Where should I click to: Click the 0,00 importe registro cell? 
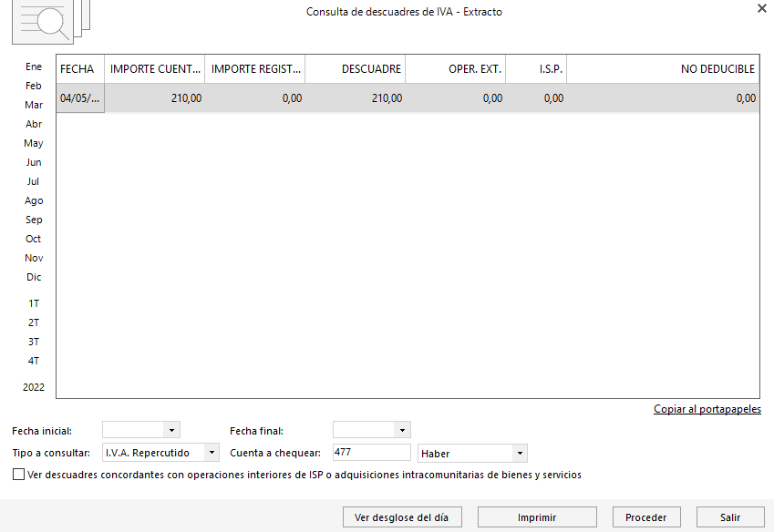click(x=255, y=98)
